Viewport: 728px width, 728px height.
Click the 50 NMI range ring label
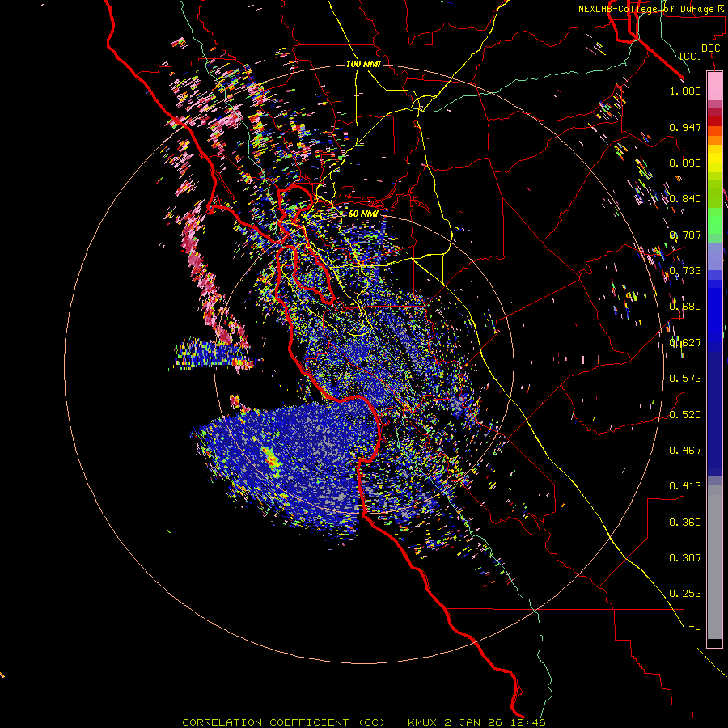[363, 214]
